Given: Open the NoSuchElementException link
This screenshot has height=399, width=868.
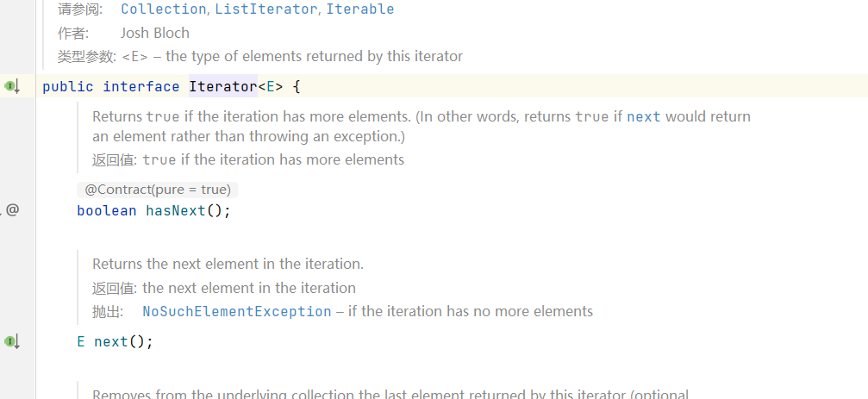Looking at the screenshot, I should pos(237,312).
